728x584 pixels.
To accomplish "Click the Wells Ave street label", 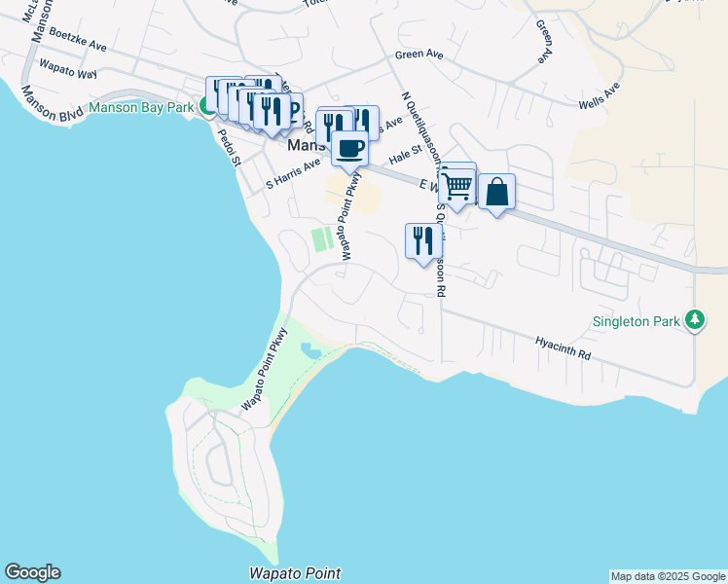I will (600, 95).
